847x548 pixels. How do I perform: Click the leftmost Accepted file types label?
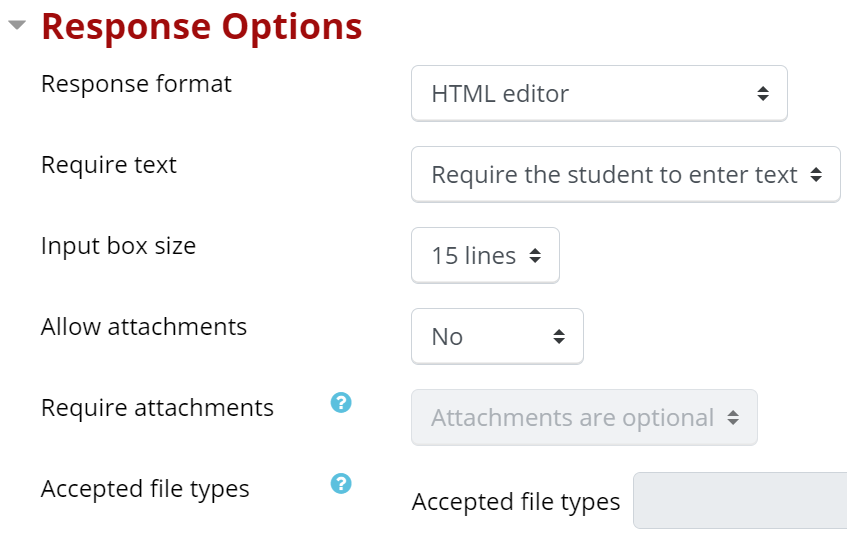145,489
